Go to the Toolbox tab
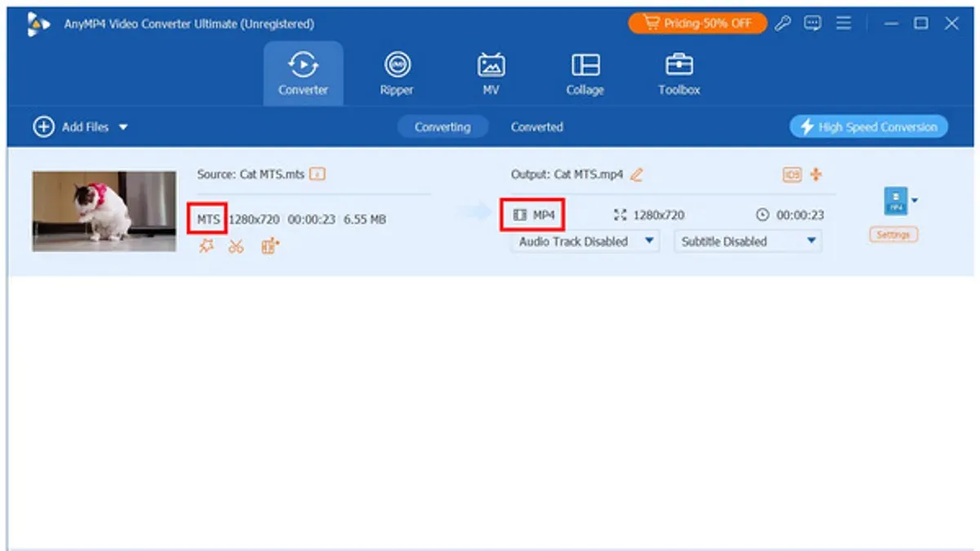 (679, 73)
